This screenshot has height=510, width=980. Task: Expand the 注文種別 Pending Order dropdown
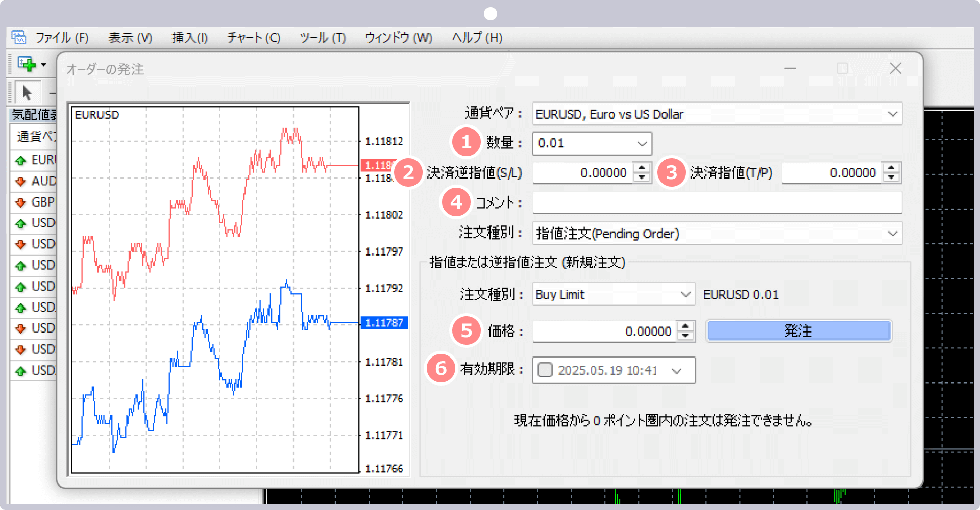click(892, 234)
